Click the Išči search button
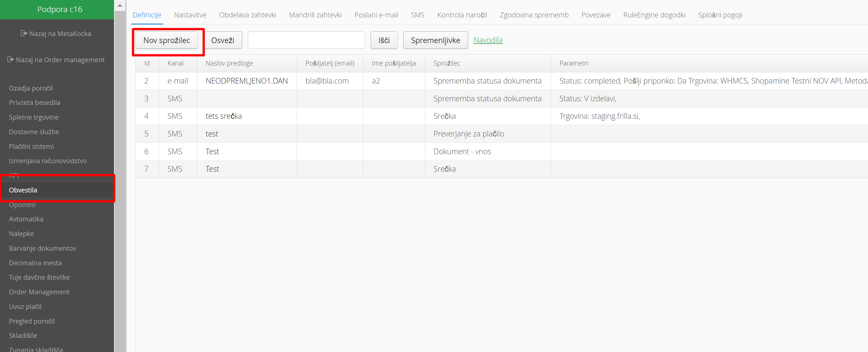This screenshot has height=352, width=868. 384,41
